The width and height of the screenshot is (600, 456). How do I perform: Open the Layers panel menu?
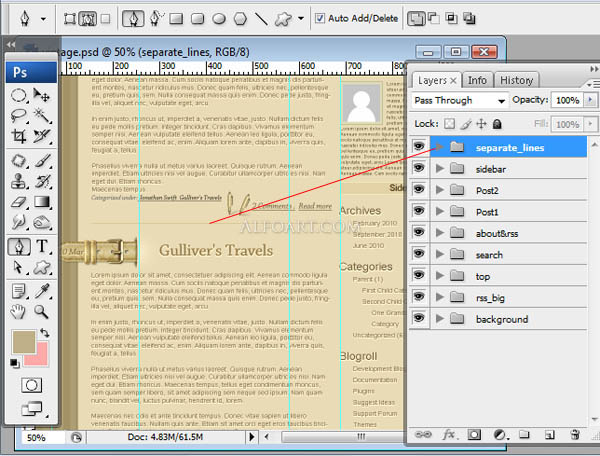(593, 84)
